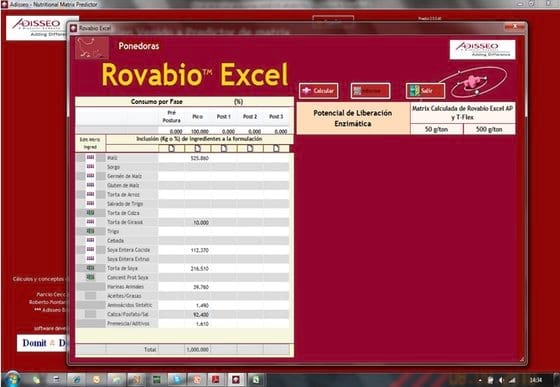Open the Adobe PDF taskbar icon

(215, 380)
